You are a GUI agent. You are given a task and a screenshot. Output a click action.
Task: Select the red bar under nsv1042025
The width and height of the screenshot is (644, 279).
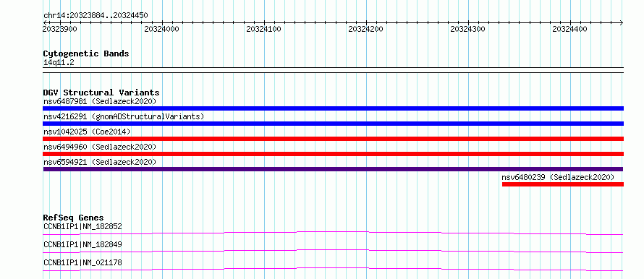tap(334, 139)
